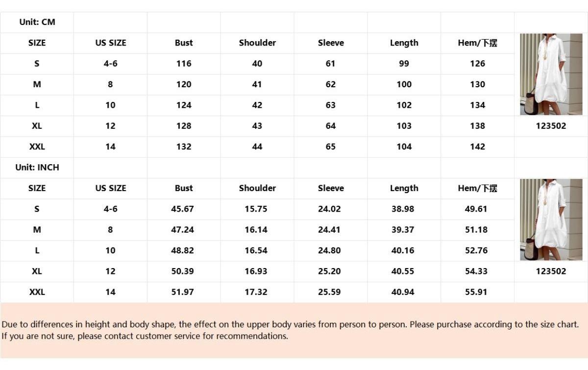The height and width of the screenshot is (370, 588).
Task: Click the US SIZE 4-6 cell in CM table
Action: [110, 64]
